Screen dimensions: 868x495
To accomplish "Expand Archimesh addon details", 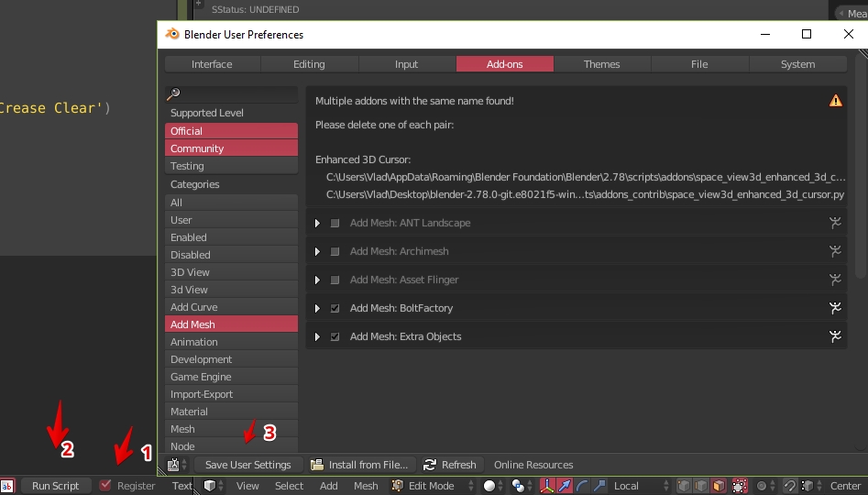I will click(317, 251).
